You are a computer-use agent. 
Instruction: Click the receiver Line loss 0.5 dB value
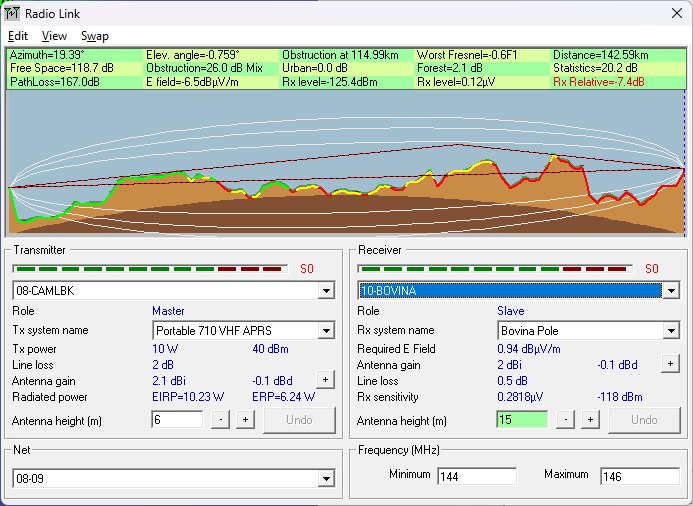pos(512,380)
